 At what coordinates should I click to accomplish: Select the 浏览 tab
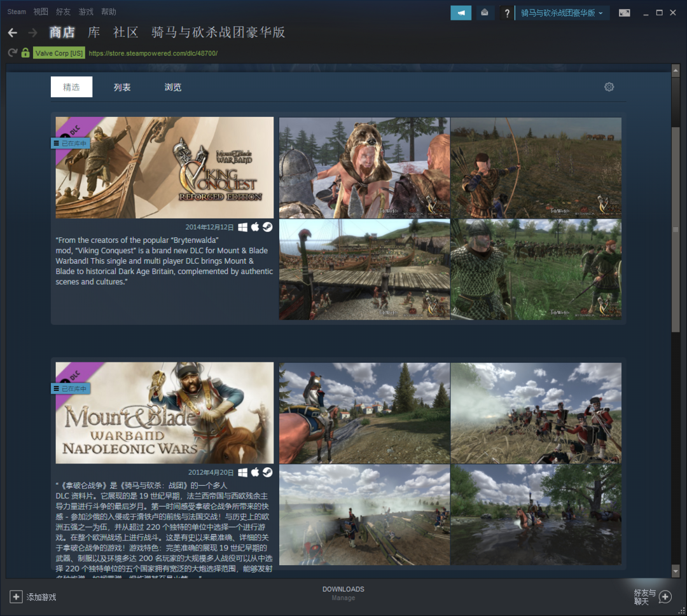click(x=173, y=87)
